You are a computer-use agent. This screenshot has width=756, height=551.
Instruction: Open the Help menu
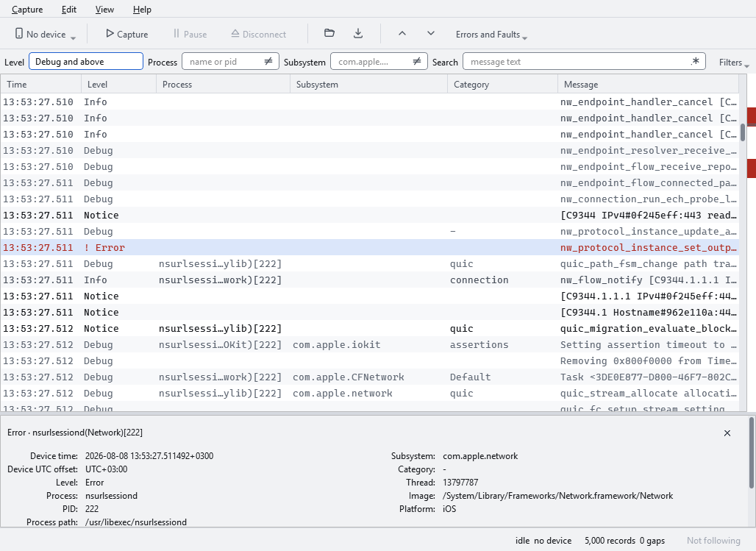pyautogui.click(x=142, y=9)
